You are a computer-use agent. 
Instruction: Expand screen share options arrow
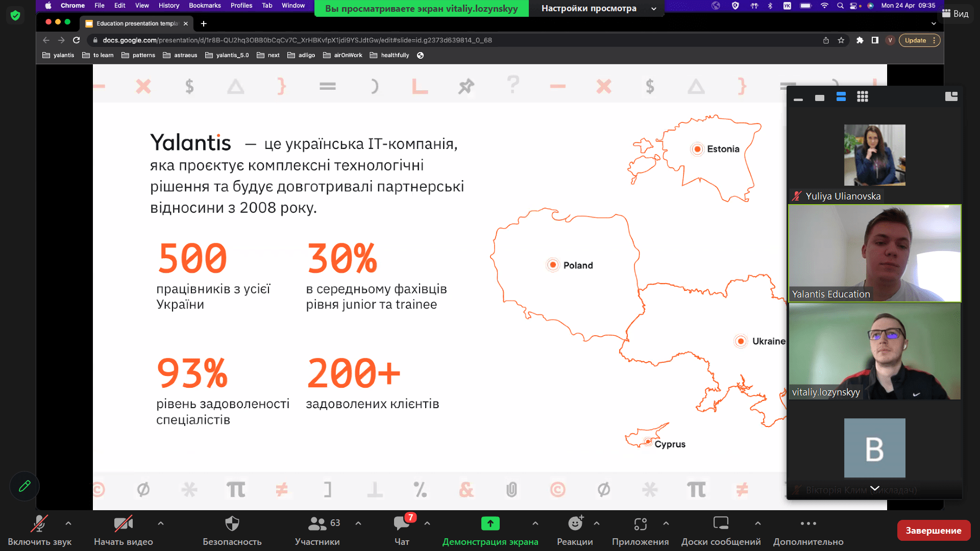(x=535, y=523)
